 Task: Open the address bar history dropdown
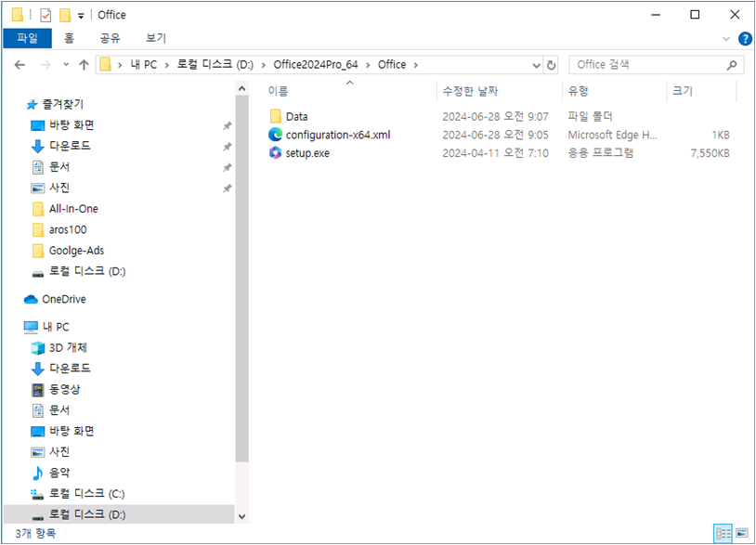click(536, 65)
